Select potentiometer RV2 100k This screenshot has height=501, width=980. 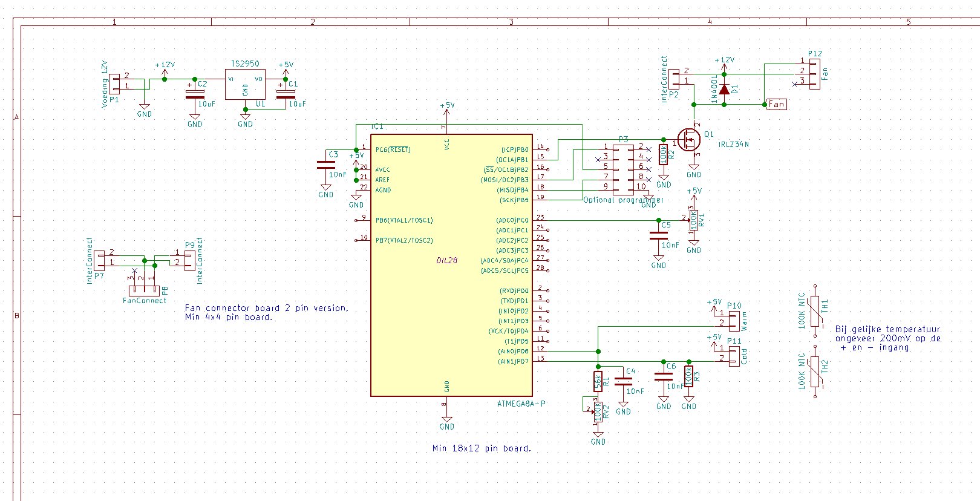pos(598,412)
